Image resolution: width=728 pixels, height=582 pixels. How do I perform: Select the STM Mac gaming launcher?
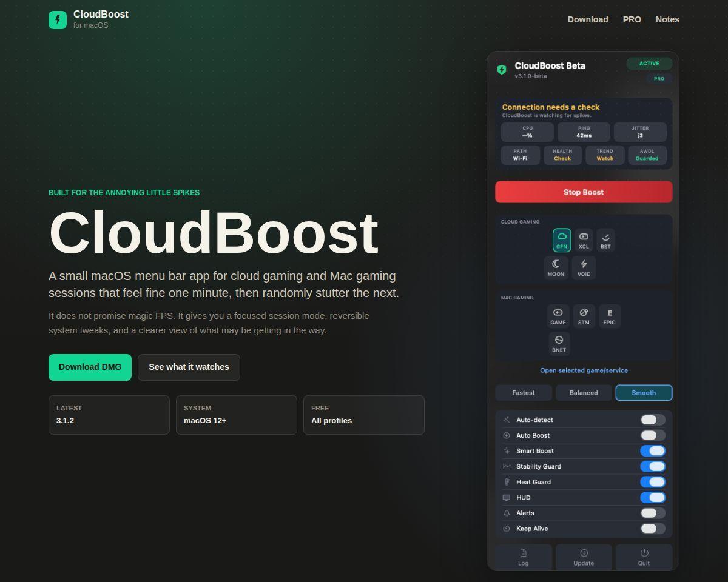coord(584,316)
